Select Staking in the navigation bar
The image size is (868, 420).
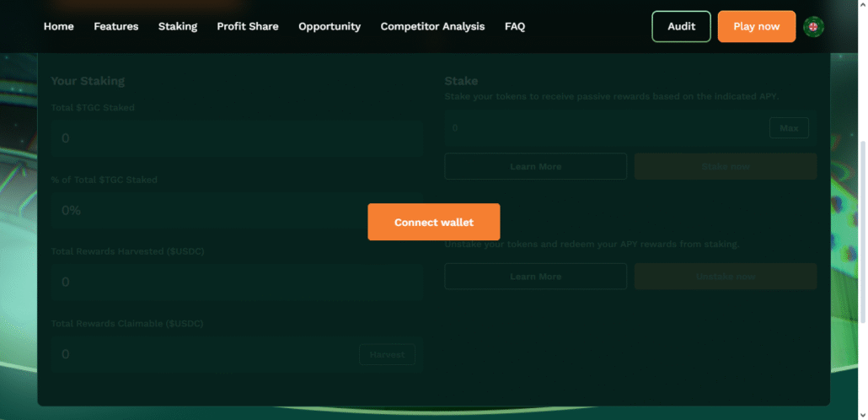pyautogui.click(x=177, y=26)
